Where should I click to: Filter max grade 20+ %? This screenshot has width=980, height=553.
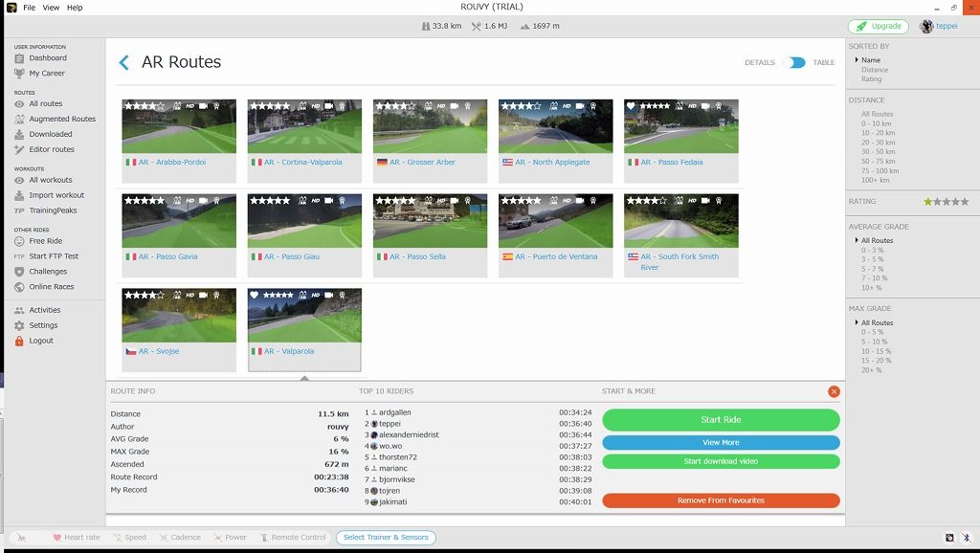coord(871,370)
